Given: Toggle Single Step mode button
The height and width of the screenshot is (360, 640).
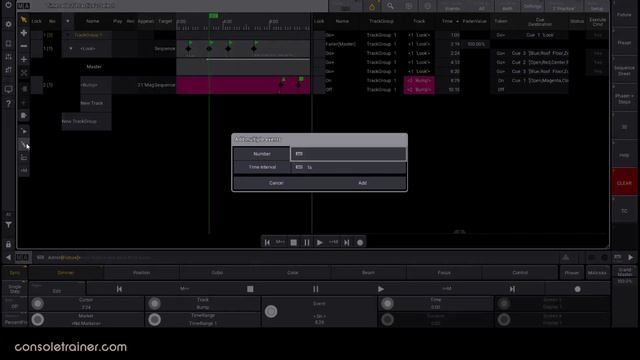Looking at the screenshot, I should [15, 289].
